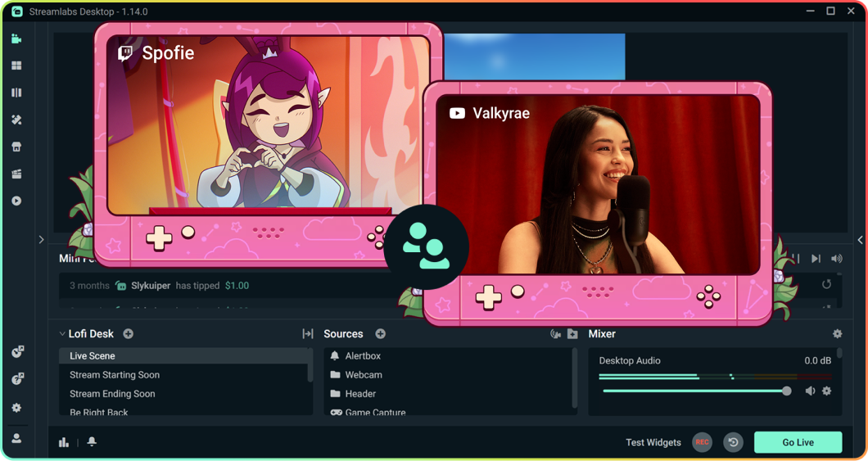Image resolution: width=868 pixels, height=461 pixels.
Task: Click the mixer panel scrollbar
Action: pos(839,353)
